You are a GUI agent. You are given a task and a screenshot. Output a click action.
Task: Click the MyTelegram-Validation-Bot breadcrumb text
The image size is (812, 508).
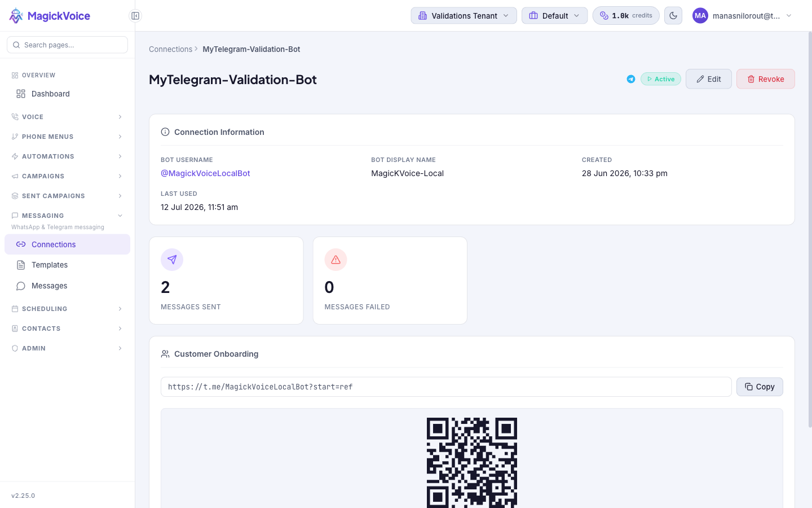[x=251, y=49]
